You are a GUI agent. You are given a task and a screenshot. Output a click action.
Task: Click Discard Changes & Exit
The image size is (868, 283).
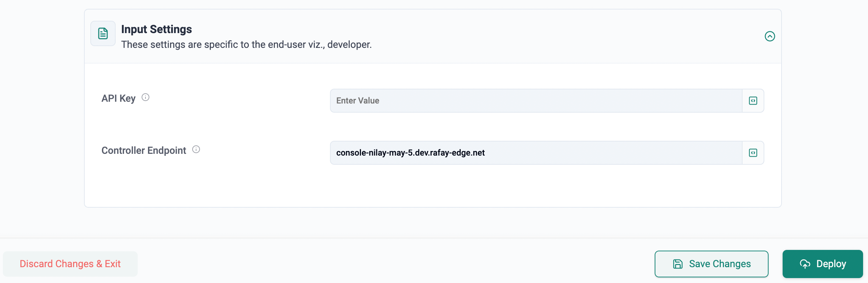(x=70, y=264)
